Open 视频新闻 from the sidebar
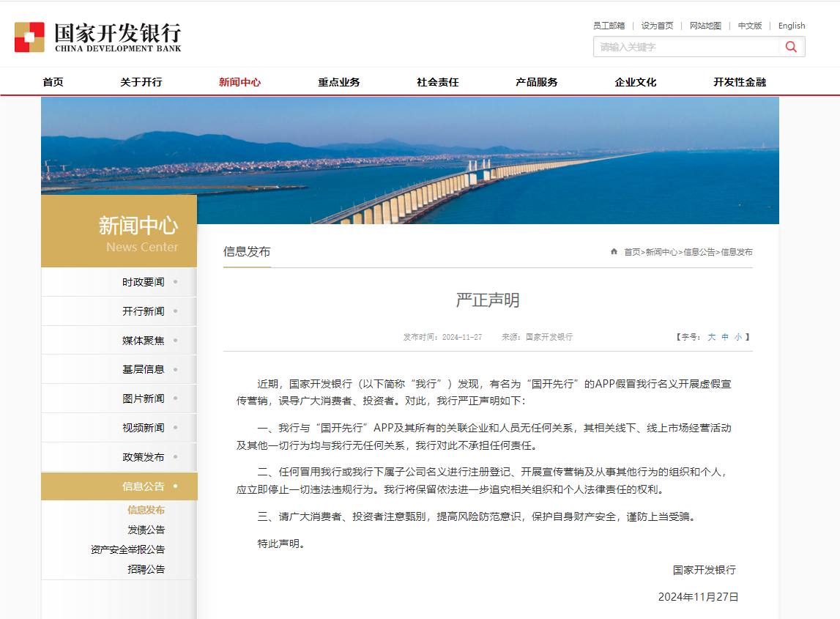The height and width of the screenshot is (619, 840). click(x=144, y=428)
